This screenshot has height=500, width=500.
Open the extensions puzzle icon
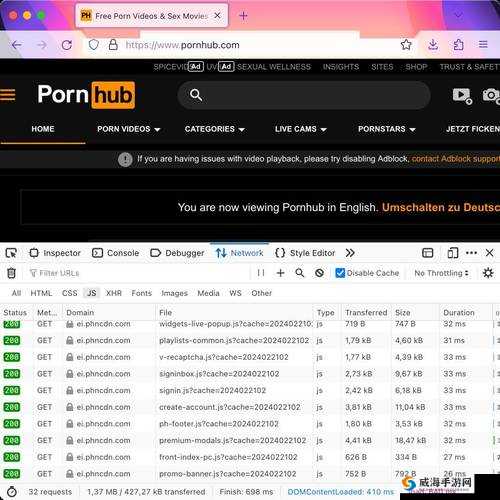(458, 44)
